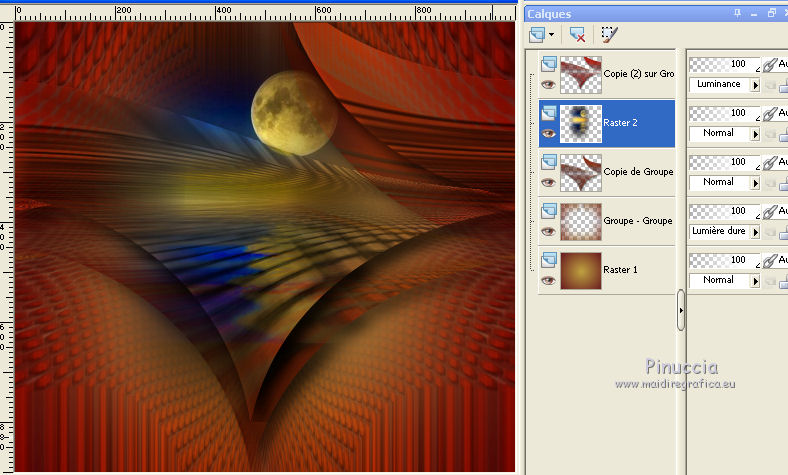Select the Copie de Groupe layer name
This screenshot has width=788, height=475.
coord(638,172)
